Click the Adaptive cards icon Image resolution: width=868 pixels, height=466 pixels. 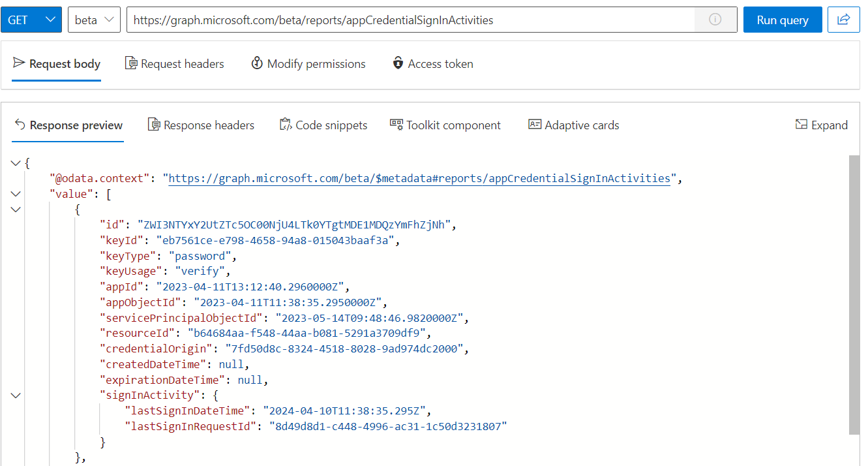[535, 125]
